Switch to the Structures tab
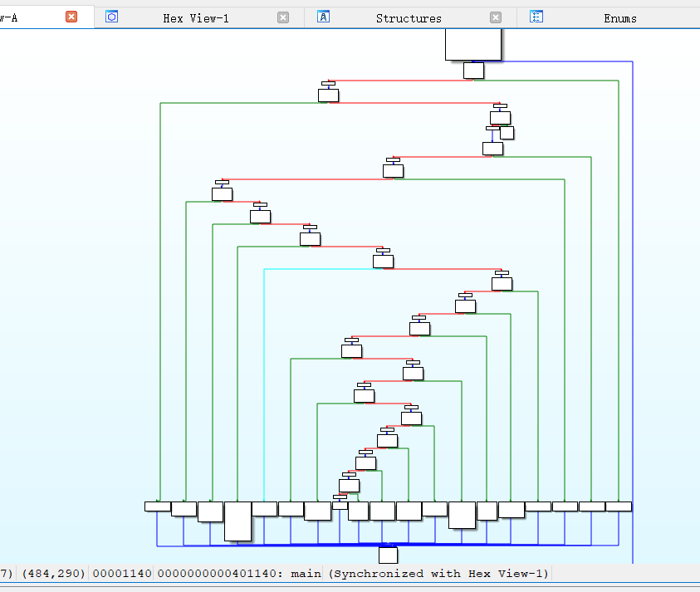Viewport: 700px width, 592px height. (409, 18)
